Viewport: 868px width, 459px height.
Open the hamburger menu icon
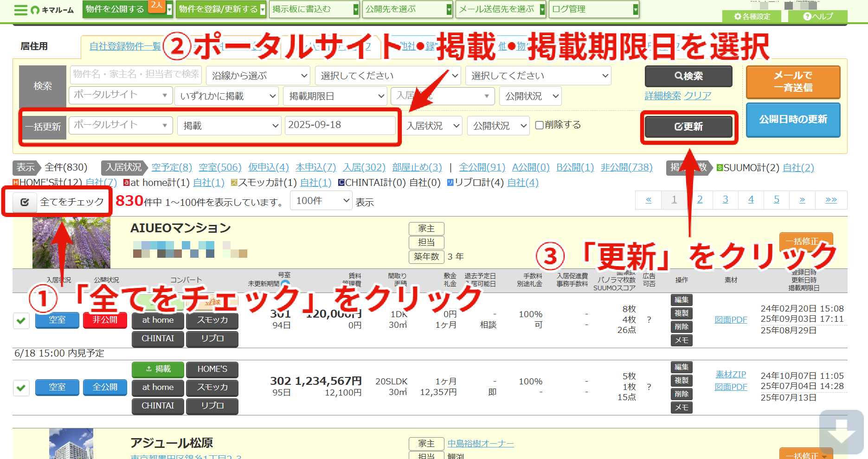[21, 10]
